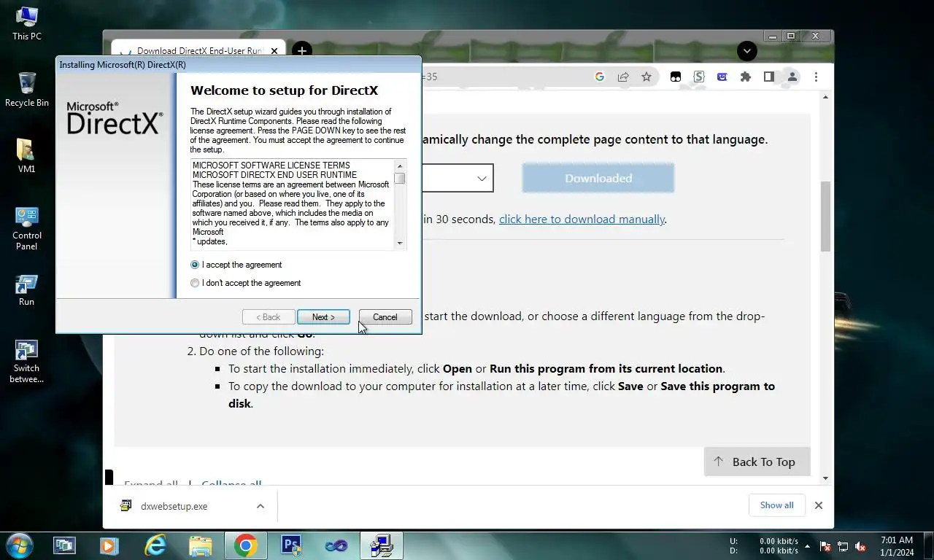This screenshot has width=934, height=560.
Task: Close the Chrome downloads bar
Action: [819, 505]
